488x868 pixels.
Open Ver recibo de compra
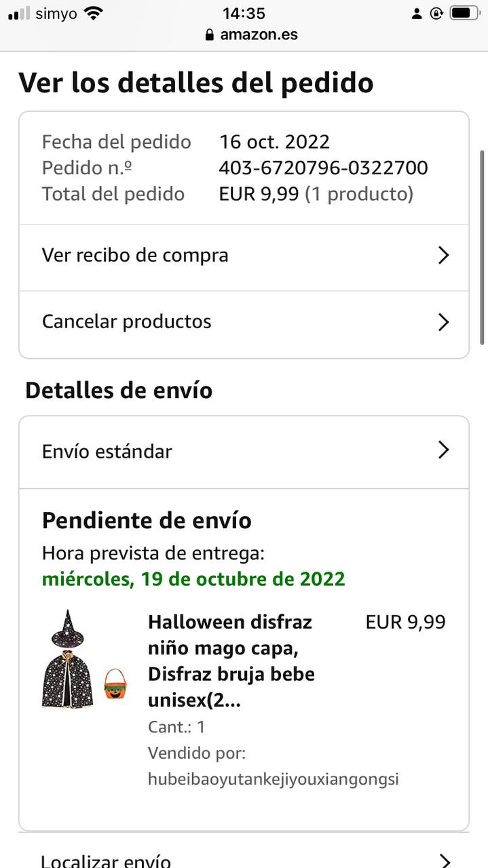[x=136, y=256]
